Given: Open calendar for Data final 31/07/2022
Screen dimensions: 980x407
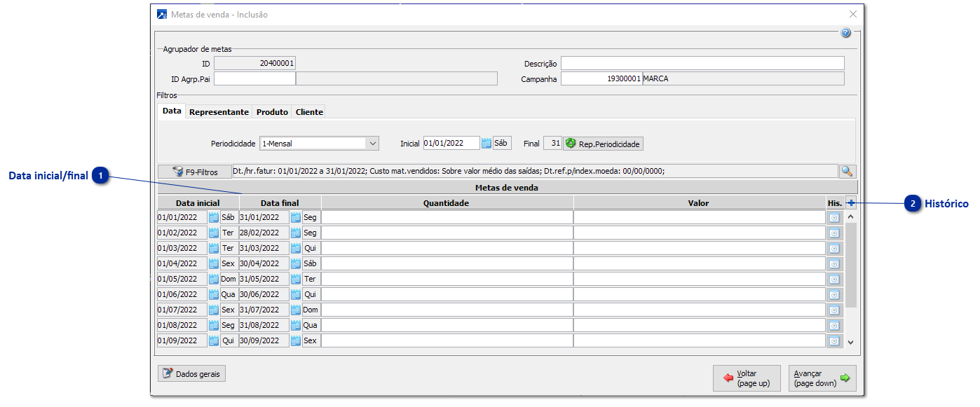Looking at the screenshot, I should pyautogui.click(x=296, y=310).
